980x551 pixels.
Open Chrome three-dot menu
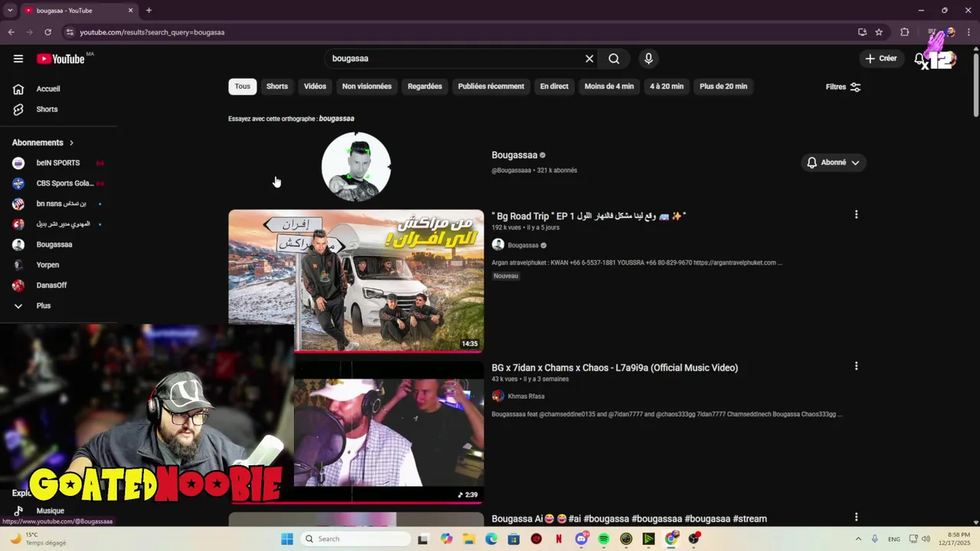(969, 32)
